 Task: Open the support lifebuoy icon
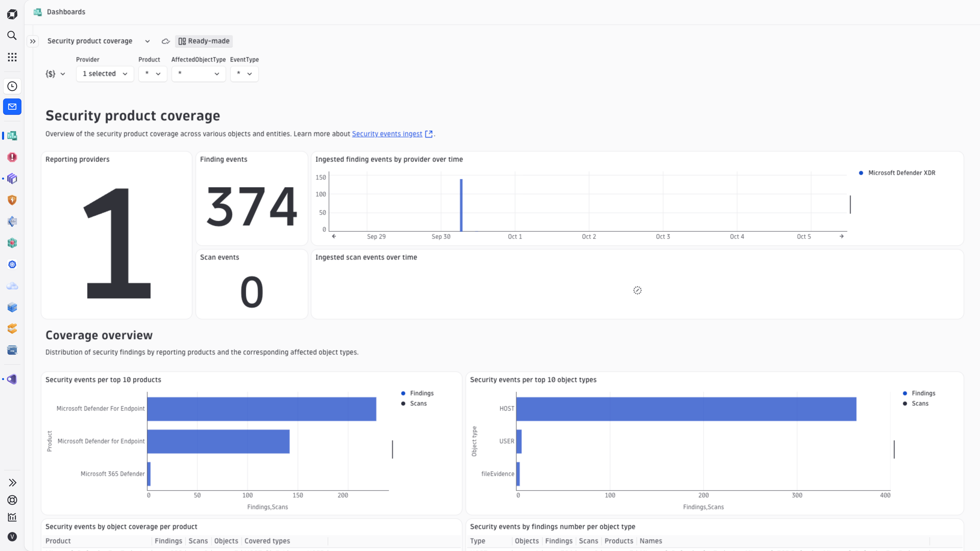12,500
